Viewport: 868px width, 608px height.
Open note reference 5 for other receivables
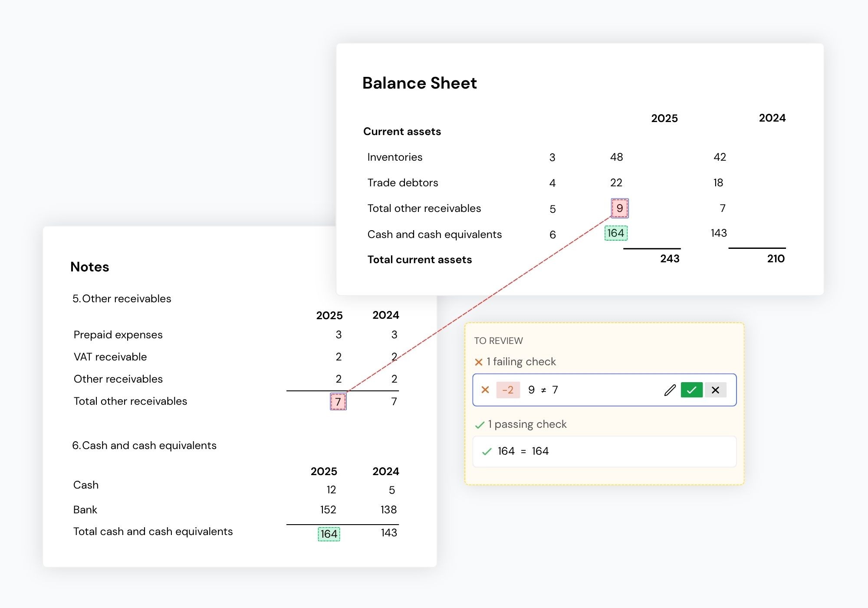click(x=552, y=209)
